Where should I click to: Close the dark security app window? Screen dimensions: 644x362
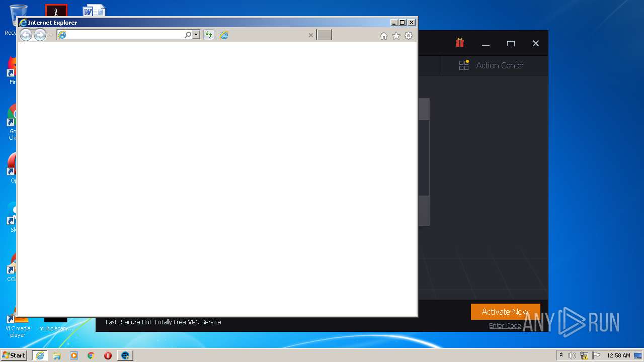point(536,44)
